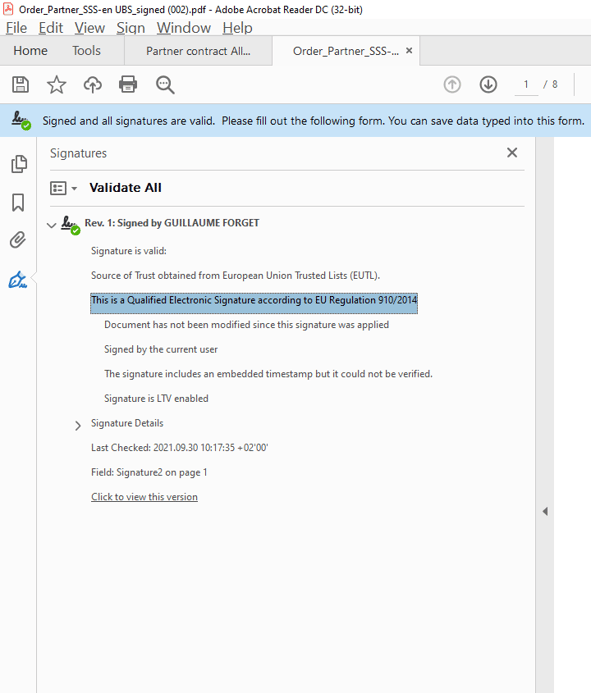Collapse the Rev. 1 signature entry

point(51,225)
